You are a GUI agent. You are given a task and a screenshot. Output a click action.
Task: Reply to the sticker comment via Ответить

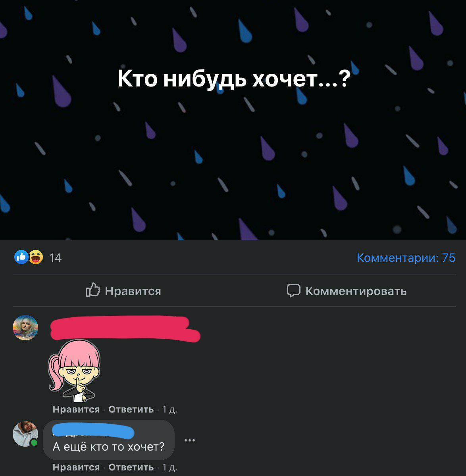coord(131,409)
